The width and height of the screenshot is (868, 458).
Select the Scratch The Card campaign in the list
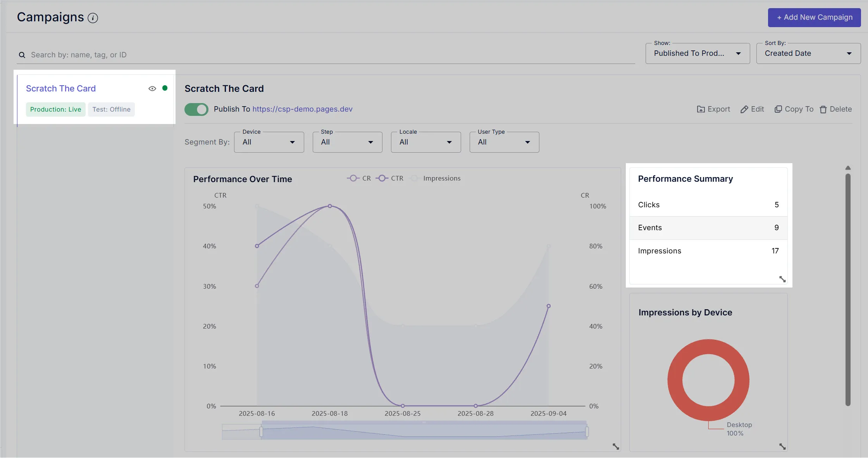[x=61, y=88]
